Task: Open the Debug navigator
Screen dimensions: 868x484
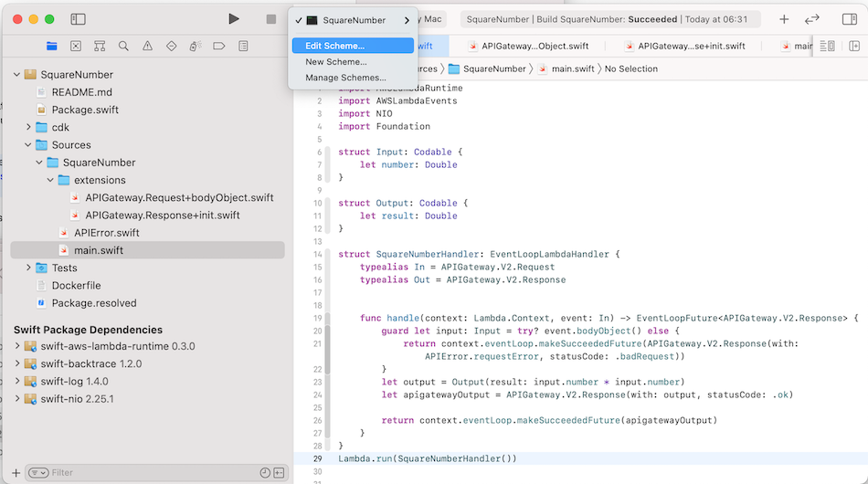Action: pyautogui.click(x=196, y=46)
